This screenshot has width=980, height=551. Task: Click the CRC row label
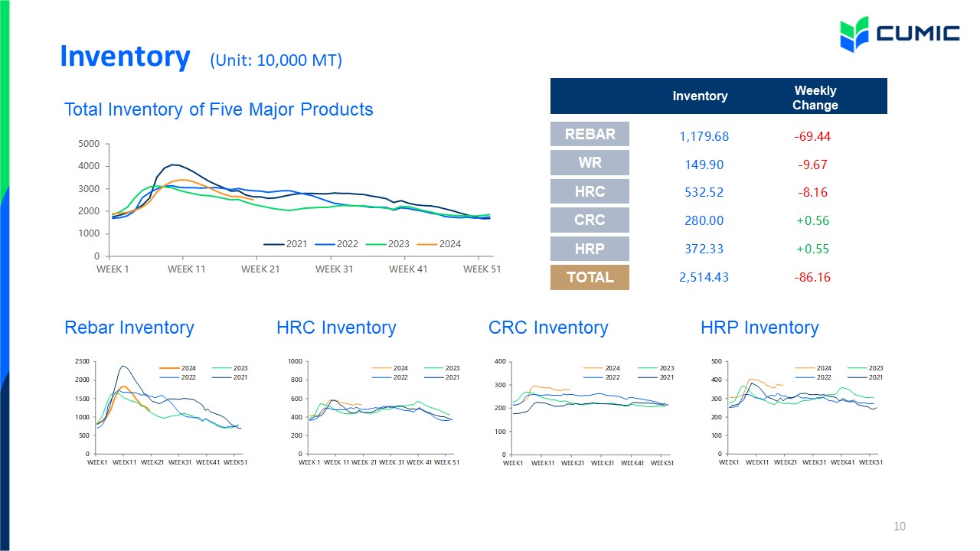[x=590, y=220]
